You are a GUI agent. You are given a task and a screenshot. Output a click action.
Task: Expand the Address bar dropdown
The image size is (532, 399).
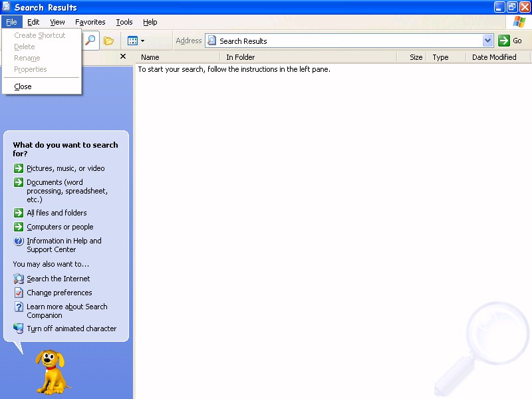(x=487, y=41)
